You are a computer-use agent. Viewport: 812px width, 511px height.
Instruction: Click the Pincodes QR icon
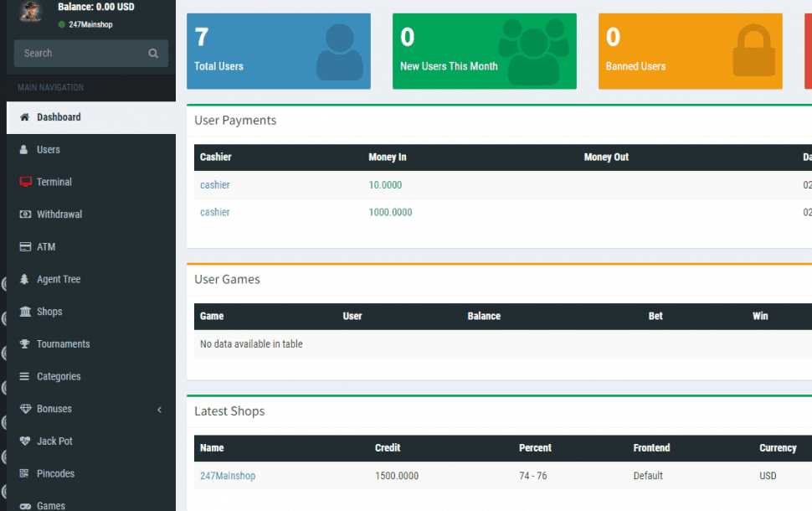(24, 474)
